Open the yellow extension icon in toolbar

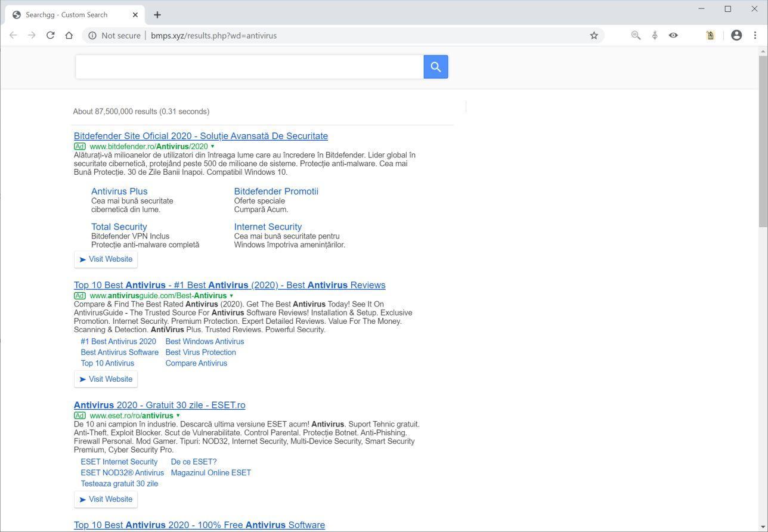click(x=710, y=35)
